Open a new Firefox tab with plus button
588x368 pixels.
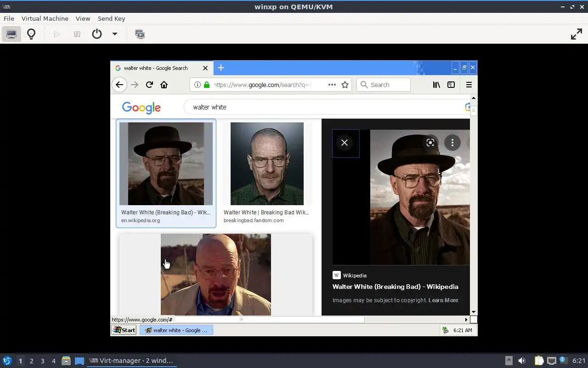[x=221, y=68]
